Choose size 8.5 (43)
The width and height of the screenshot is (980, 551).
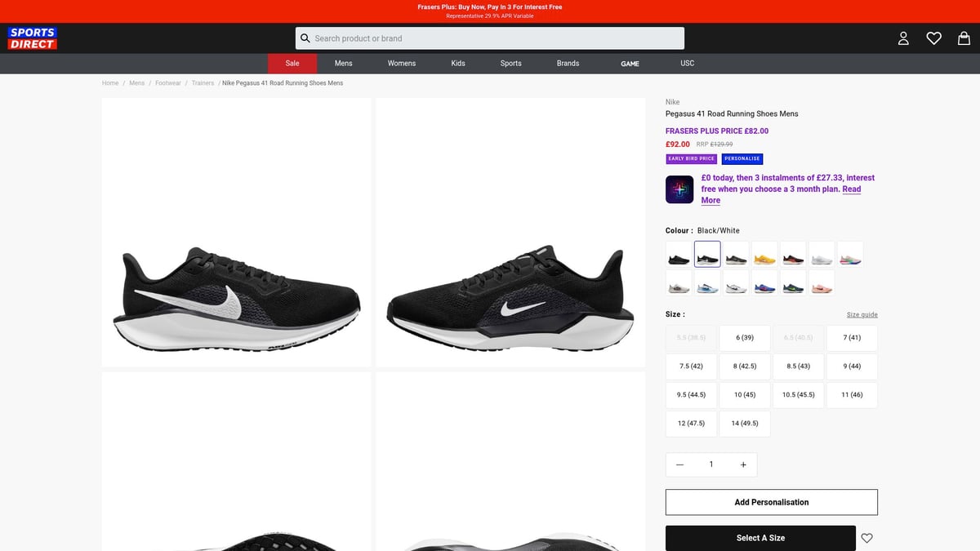pos(798,367)
